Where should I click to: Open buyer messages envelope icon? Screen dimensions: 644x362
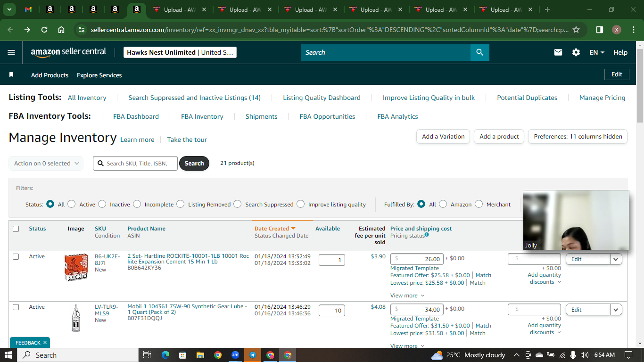[x=558, y=52]
